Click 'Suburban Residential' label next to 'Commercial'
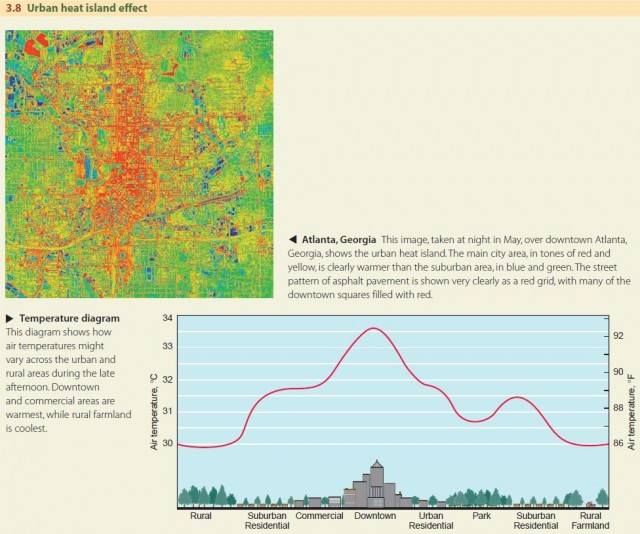 (267, 521)
